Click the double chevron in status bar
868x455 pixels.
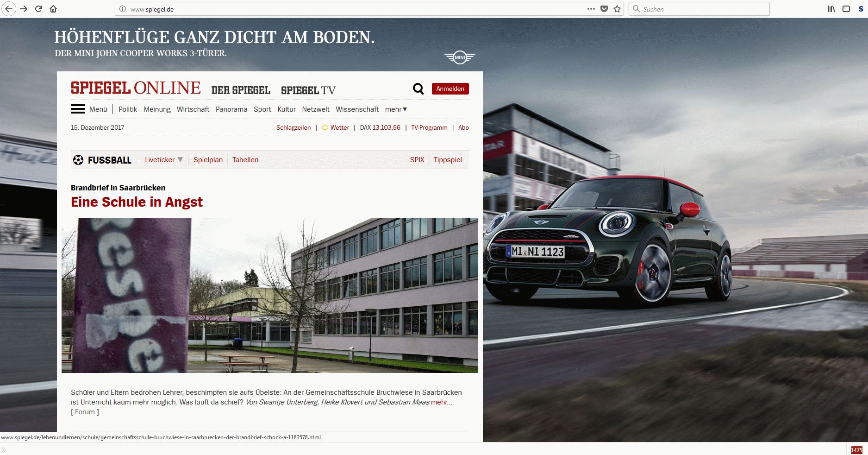click(x=4, y=450)
